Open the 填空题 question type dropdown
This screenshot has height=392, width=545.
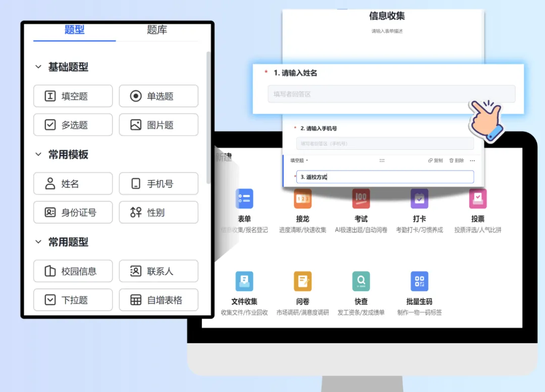[299, 160]
